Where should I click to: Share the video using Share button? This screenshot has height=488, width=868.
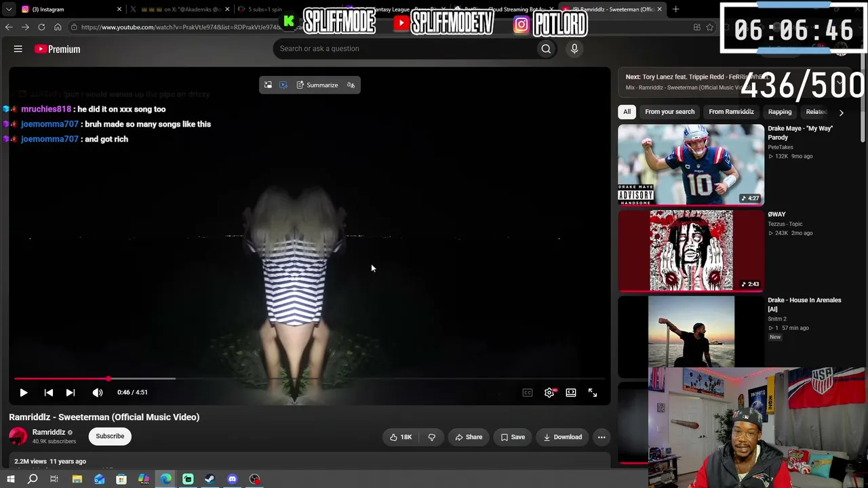(x=469, y=437)
